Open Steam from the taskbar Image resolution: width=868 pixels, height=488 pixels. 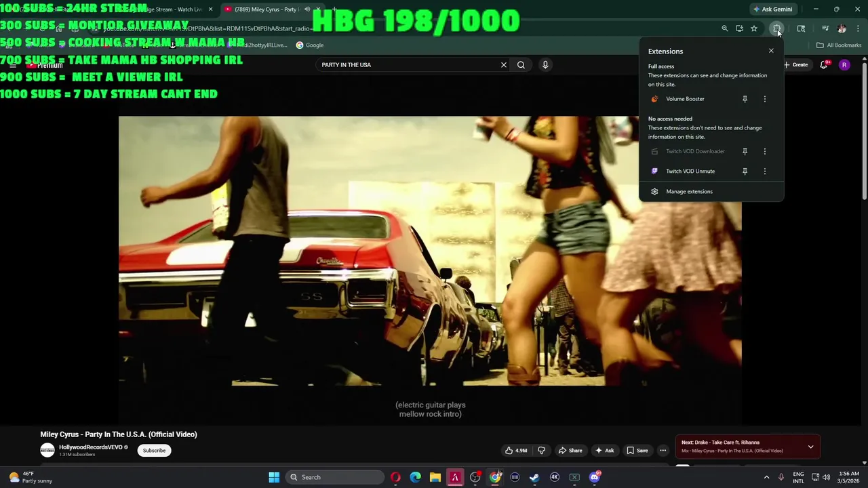coord(534,477)
